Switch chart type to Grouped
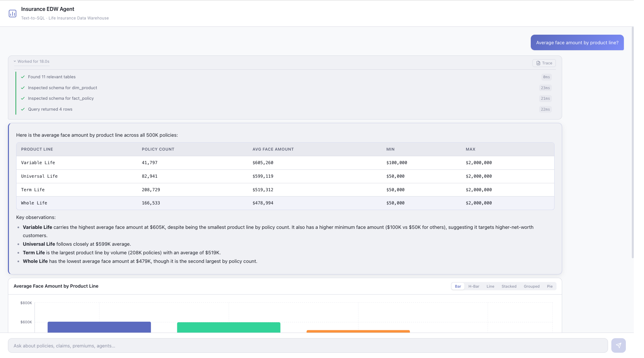This screenshot has height=358, width=644. [x=531, y=286]
